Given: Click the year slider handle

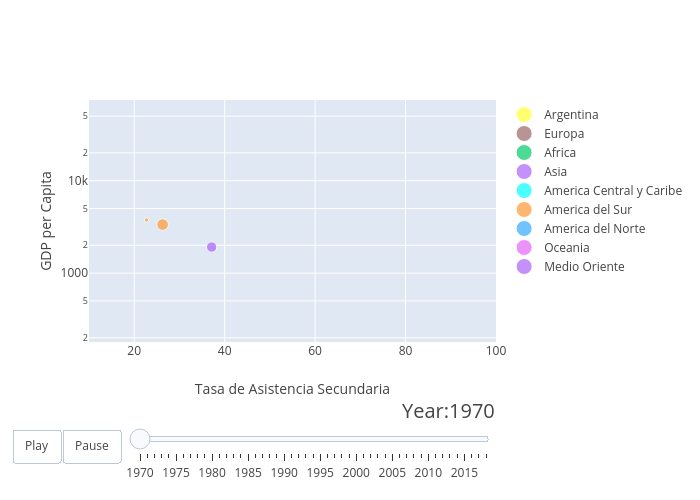Looking at the screenshot, I should (x=140, y=439).
